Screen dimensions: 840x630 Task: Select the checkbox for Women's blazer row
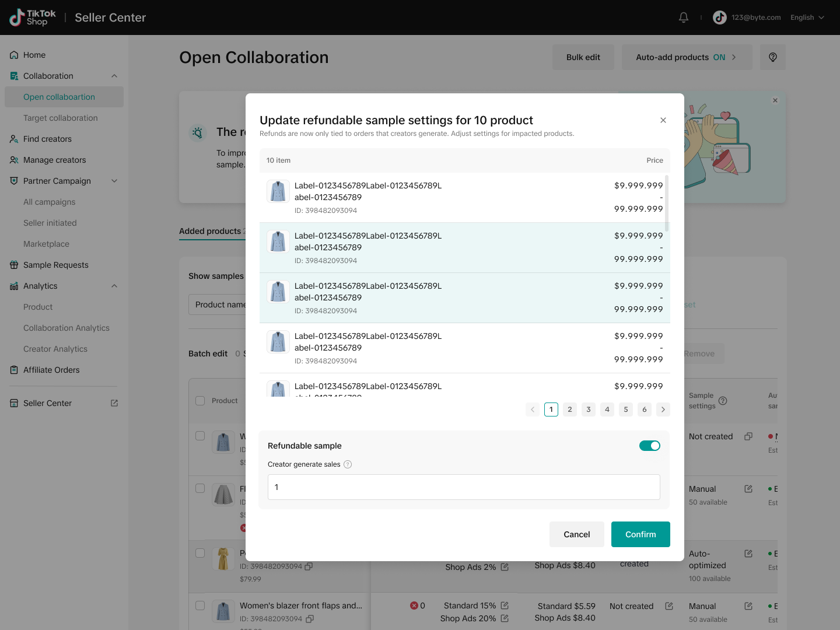[200, 605]
